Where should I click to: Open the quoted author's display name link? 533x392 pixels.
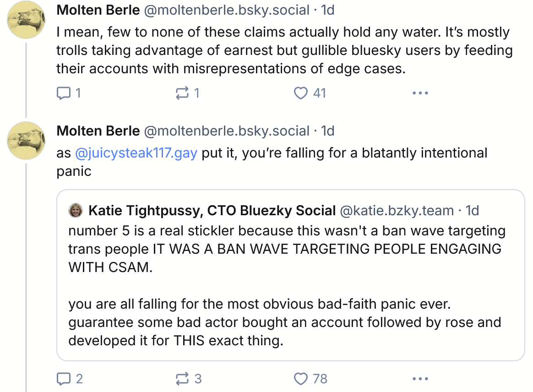[x=212, y=210]
